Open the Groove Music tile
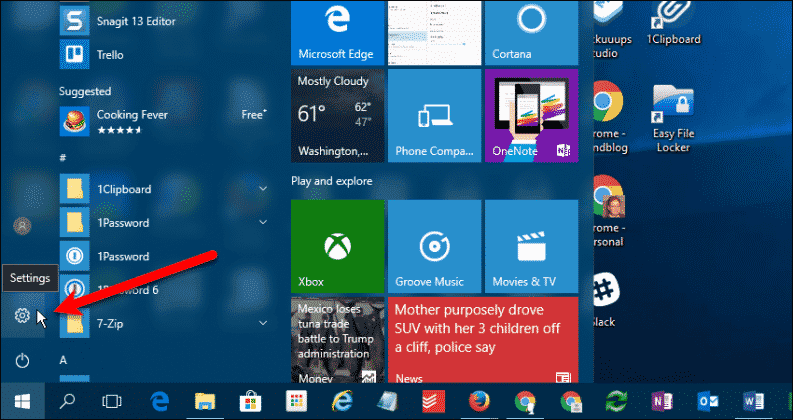 (x=434, y=246)
